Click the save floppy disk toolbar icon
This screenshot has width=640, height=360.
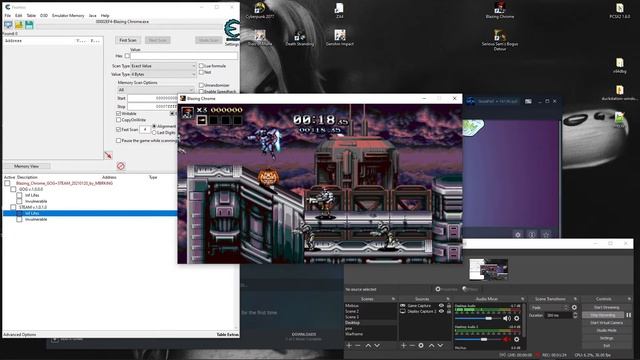(x=29, y=25)
